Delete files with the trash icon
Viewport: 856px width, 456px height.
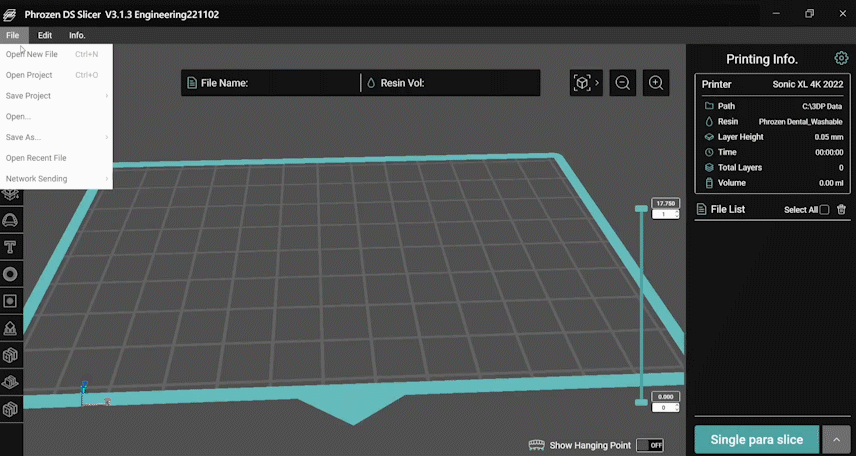(x=841, y=209)
